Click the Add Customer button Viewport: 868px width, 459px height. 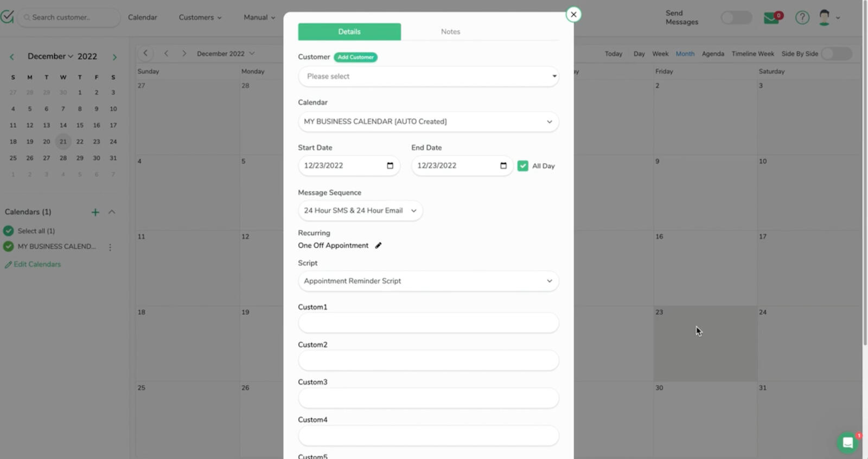[x=355, y=57]
